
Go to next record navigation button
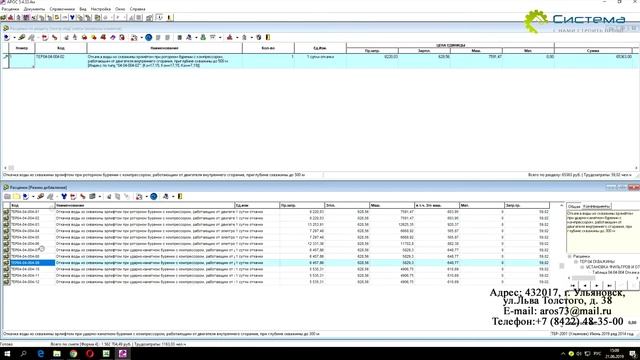[x=597, y=286]
